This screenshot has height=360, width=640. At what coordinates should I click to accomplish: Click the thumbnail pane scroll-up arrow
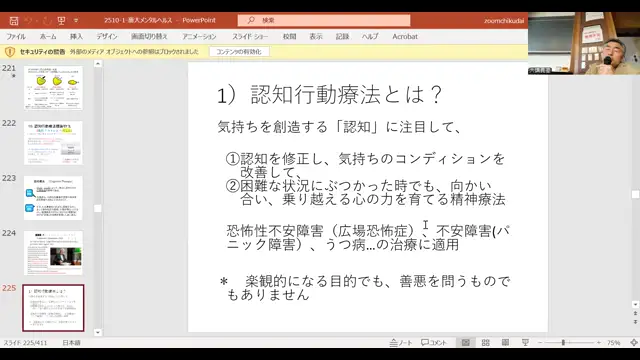click(x=98, y=64)
